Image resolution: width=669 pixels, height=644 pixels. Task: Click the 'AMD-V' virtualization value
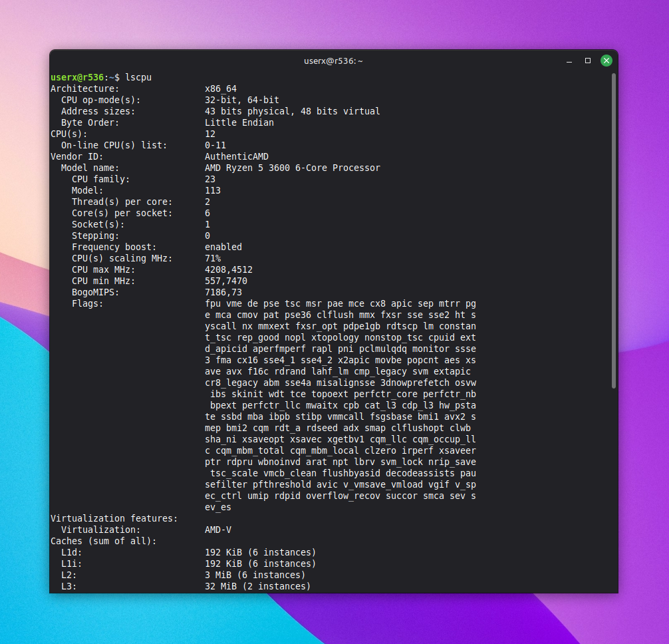218,530
